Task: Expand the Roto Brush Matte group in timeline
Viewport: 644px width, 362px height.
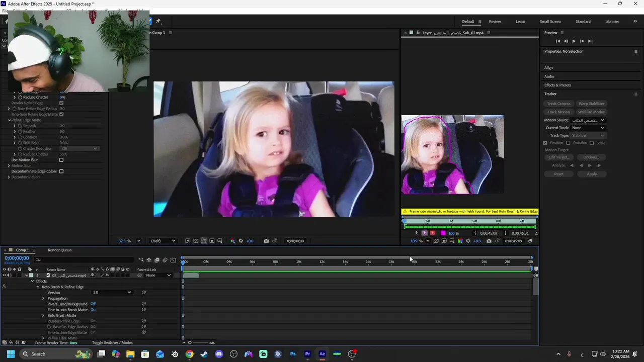Action: pyautogui.click(x=43, y=315)
